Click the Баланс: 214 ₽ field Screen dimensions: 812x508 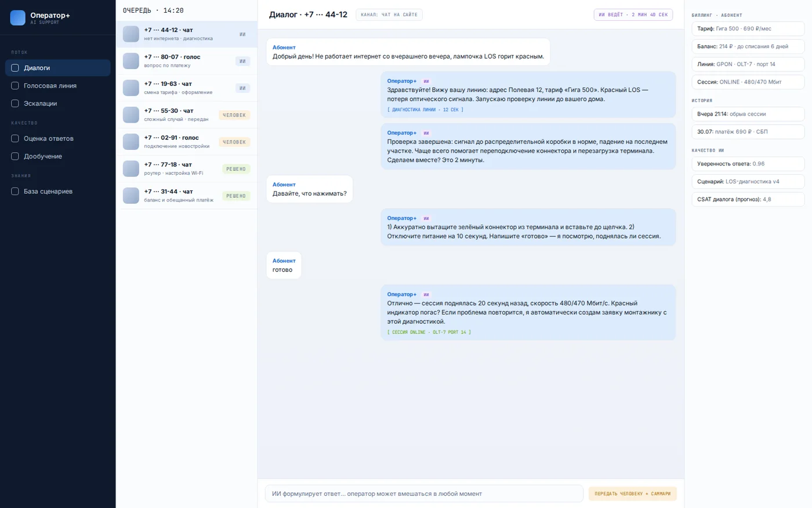[x=748, y=46]
